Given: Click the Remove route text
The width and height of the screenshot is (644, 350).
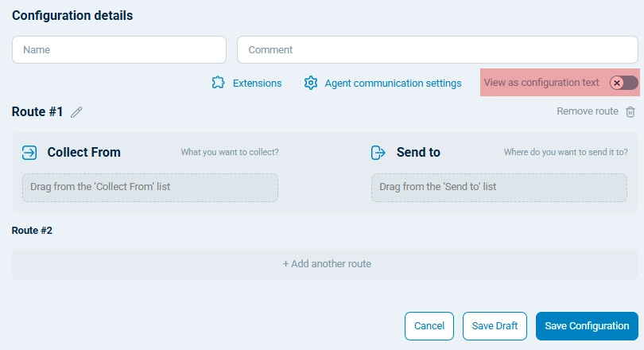Looking at the screenshot, I should 587,111.
